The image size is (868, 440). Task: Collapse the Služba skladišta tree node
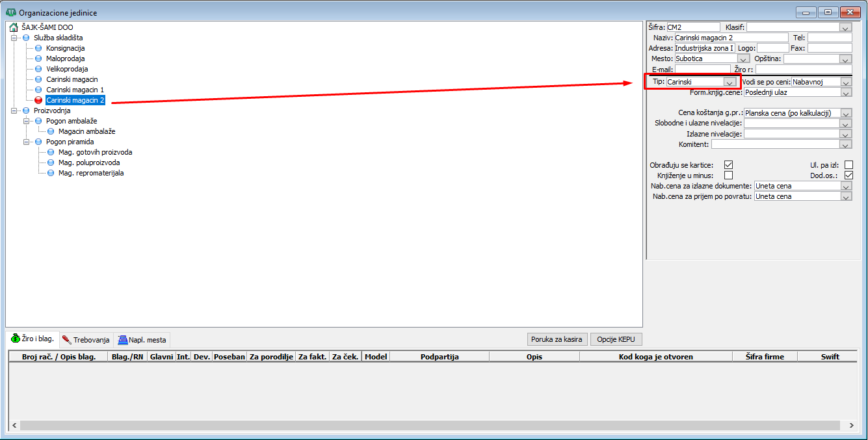point(14,38)
